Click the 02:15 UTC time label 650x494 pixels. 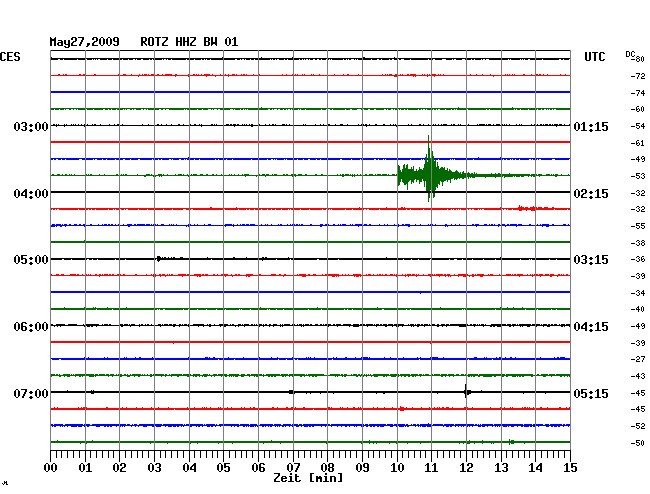point(591,194)
